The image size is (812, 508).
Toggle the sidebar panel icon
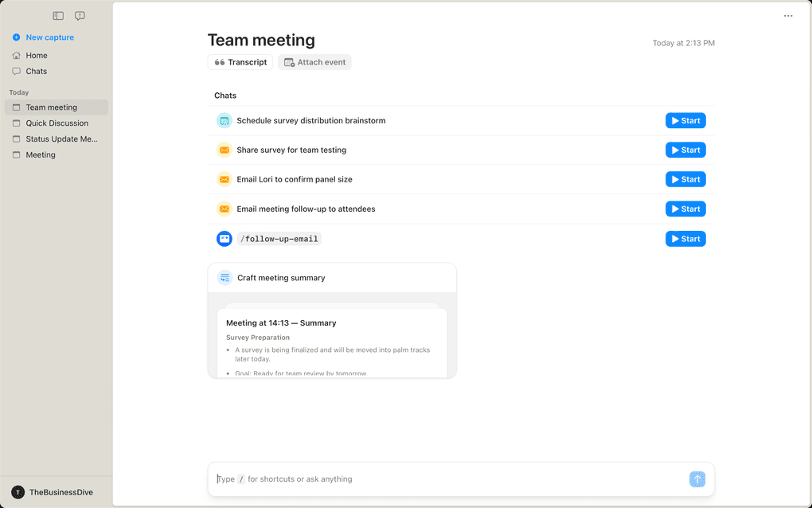click(x=58, y=16)
